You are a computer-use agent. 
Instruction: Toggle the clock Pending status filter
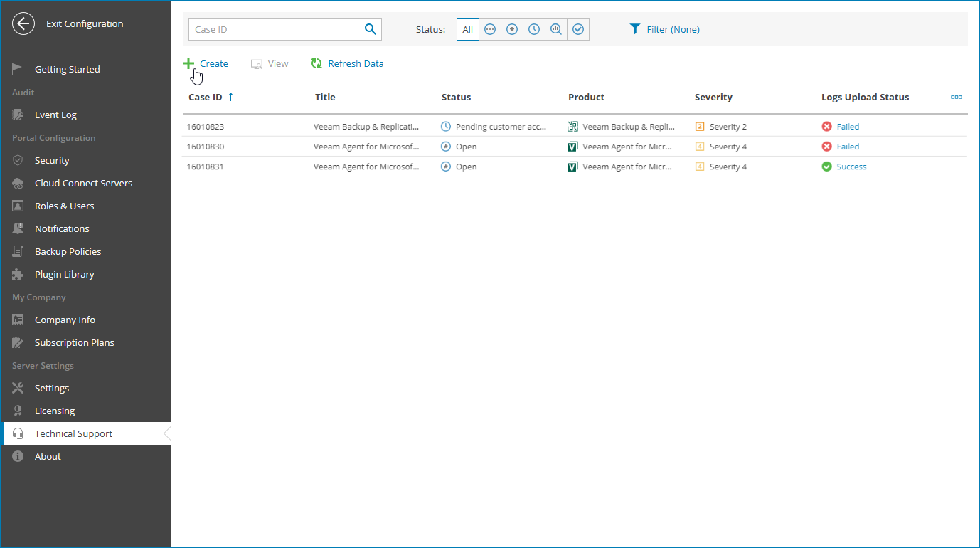(x=534, y=29)
